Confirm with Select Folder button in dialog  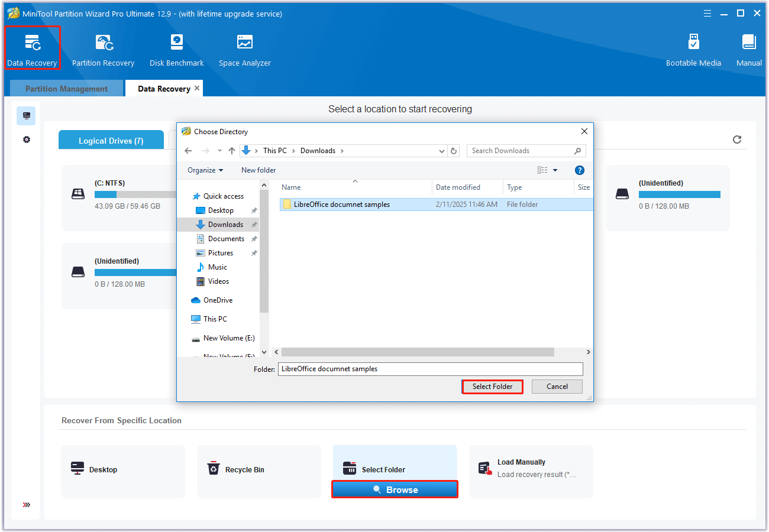pyautogui.click(x=492, y=387)
